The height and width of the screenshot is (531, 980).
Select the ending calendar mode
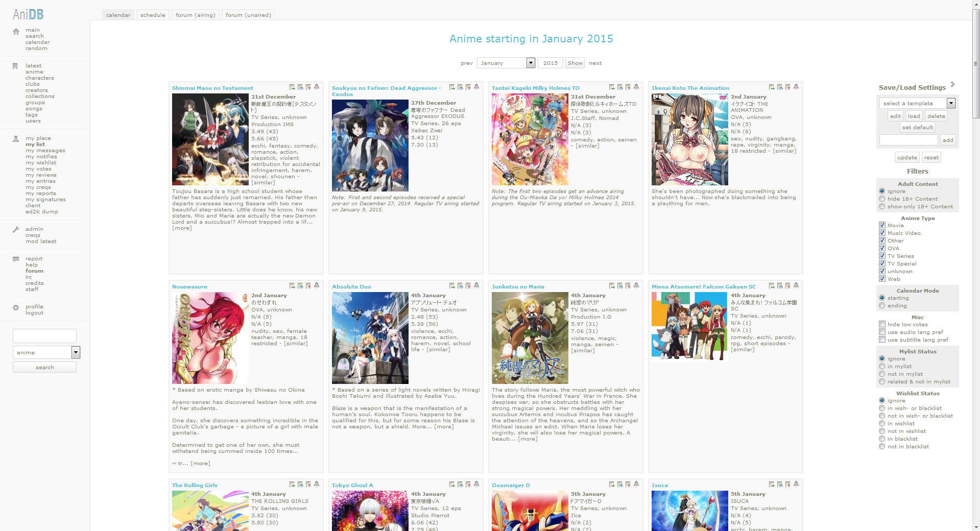882,306
